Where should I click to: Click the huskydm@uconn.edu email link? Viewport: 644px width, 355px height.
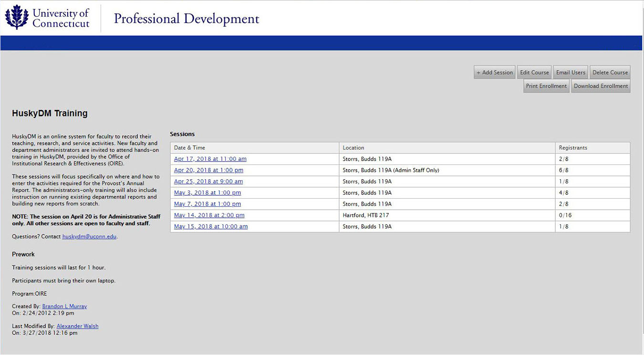[89, 237]
